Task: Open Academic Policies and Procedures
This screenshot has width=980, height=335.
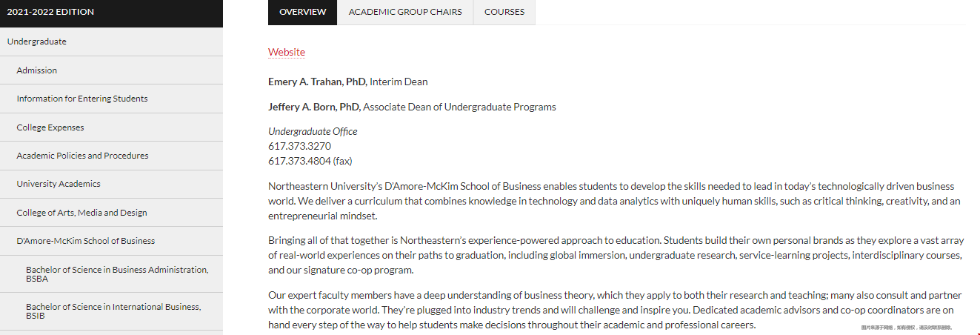Action: 111,156
